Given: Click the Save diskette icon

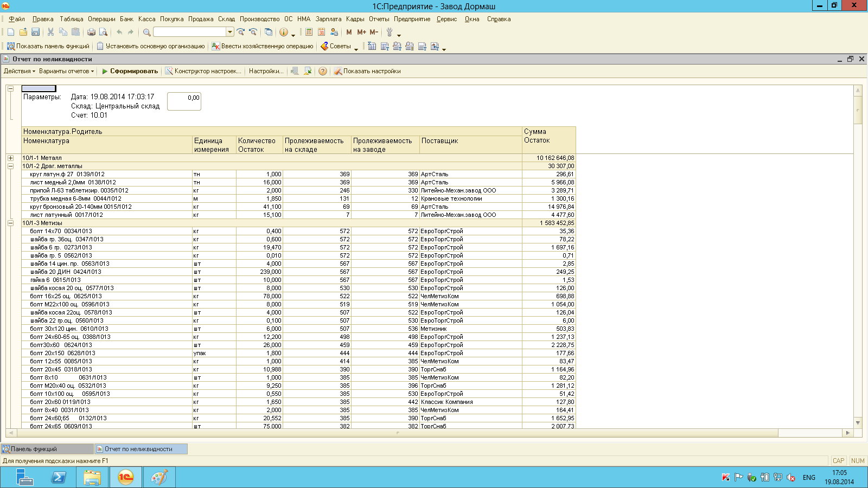Looking at the screenshot, I should [35, 33].
